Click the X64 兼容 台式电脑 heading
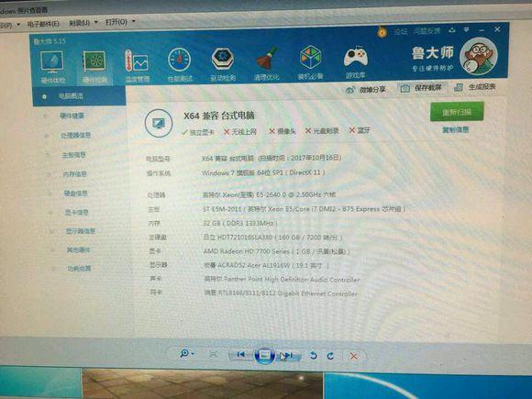Screen dimensions: 532x399 219,116
